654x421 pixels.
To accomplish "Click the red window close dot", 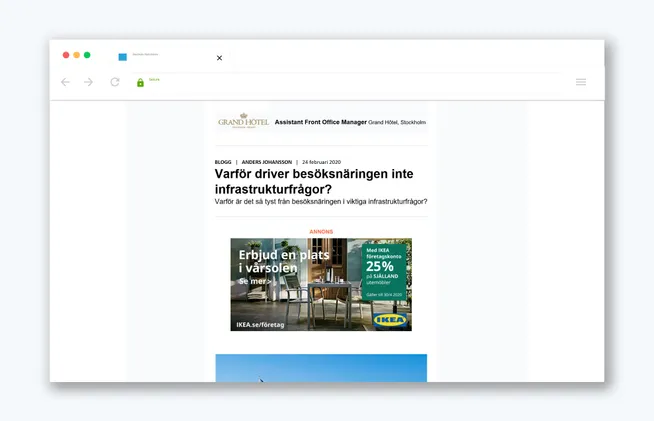I will pos(66,55).
